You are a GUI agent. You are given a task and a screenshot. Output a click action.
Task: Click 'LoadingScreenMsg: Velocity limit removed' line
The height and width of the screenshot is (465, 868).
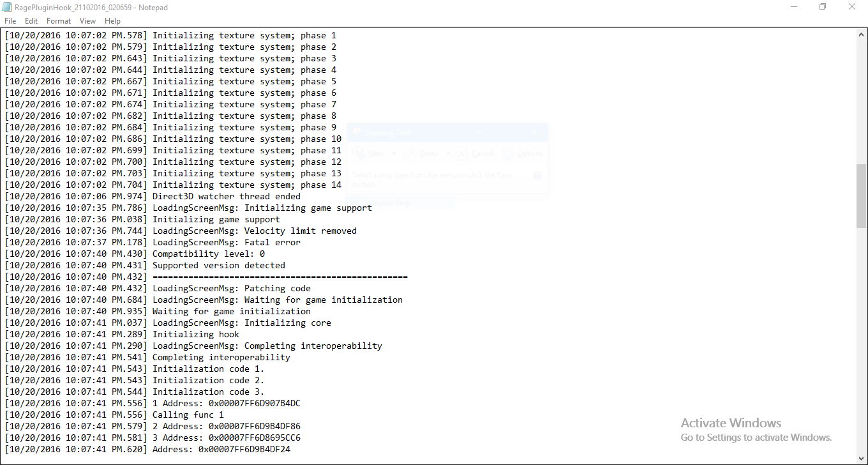(x=181, y=231)
